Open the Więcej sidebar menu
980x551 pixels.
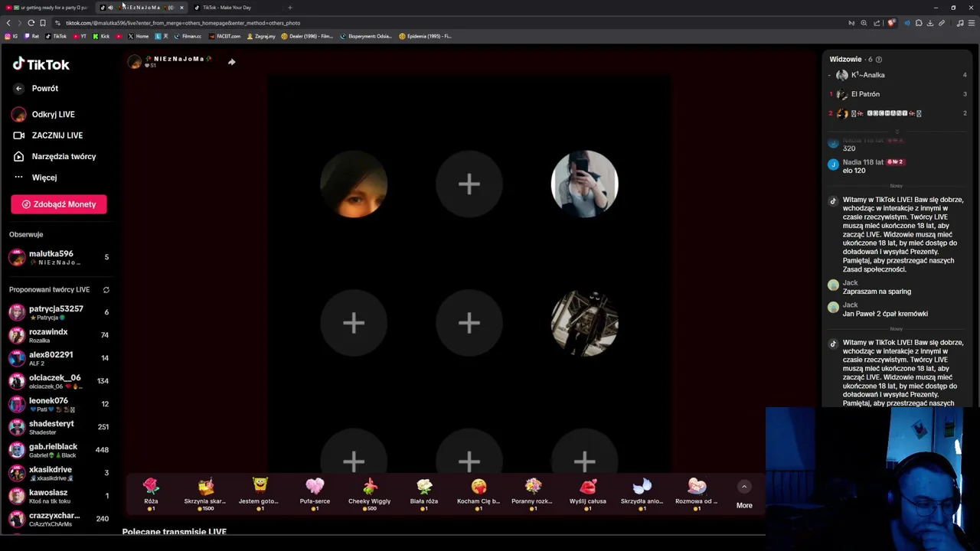(35, 178)
